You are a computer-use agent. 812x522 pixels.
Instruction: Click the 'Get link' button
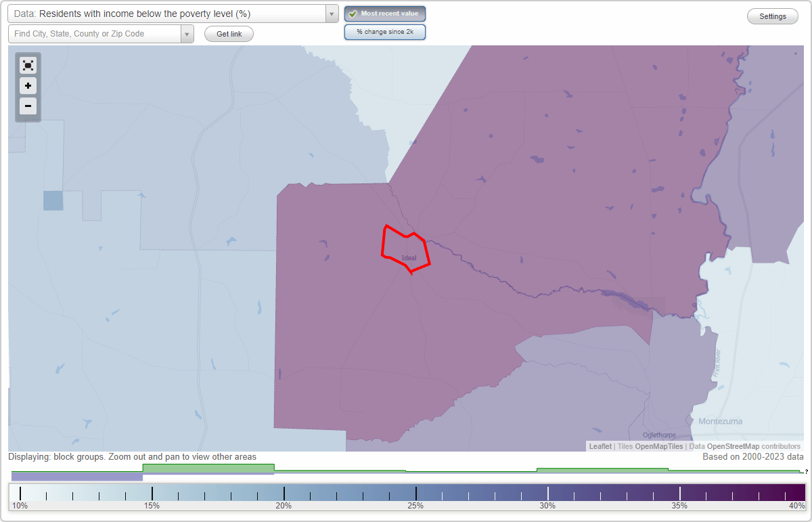[x=228, y=34]
